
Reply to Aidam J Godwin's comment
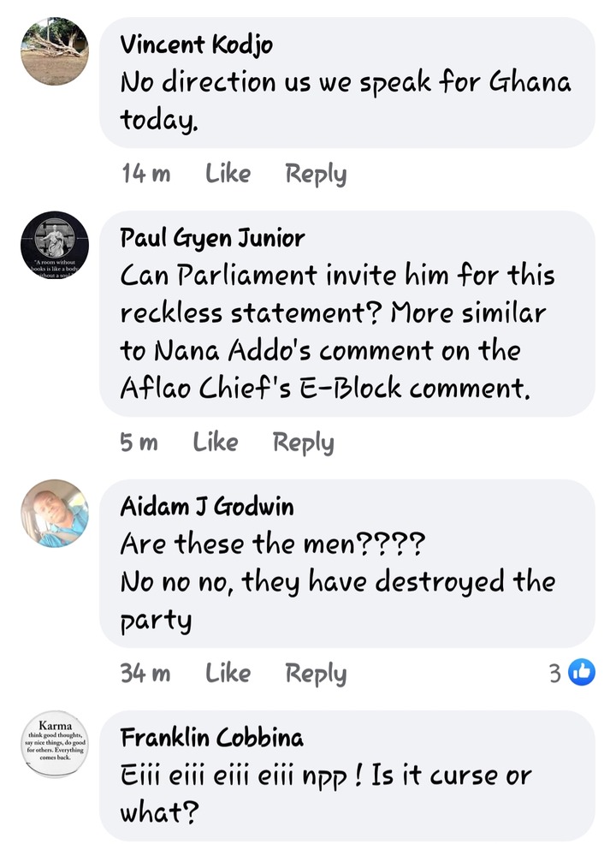click(x=316, y=674)
